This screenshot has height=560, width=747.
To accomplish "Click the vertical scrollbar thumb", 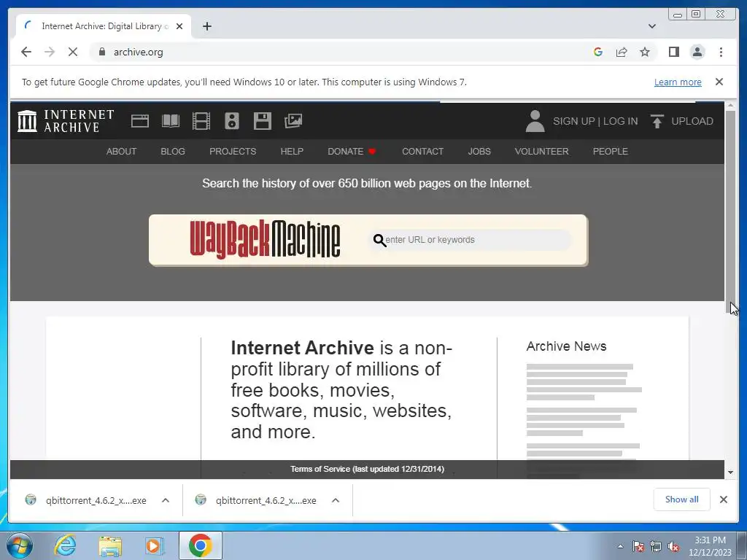I will click(730, 212).
